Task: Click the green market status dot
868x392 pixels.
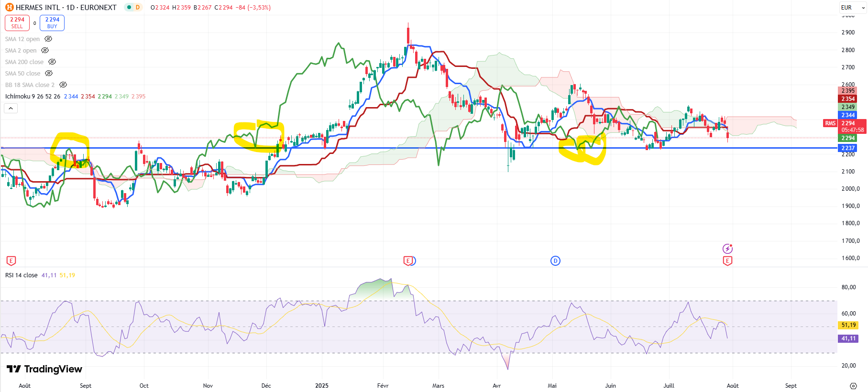Action: point(129,7)
